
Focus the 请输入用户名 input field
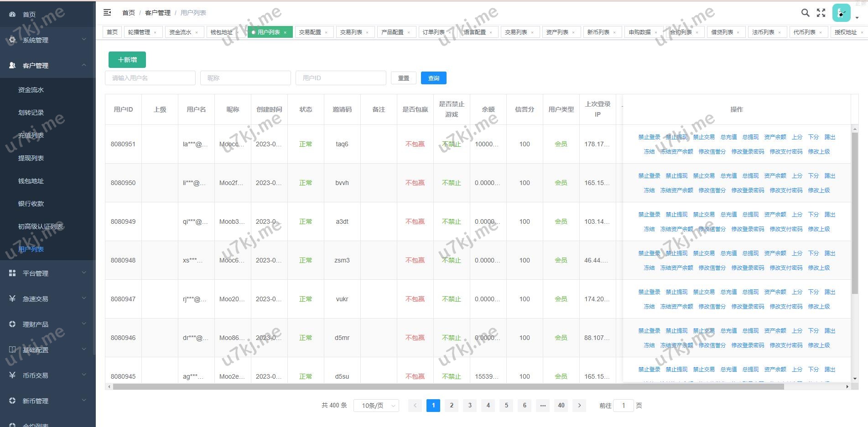150,78
